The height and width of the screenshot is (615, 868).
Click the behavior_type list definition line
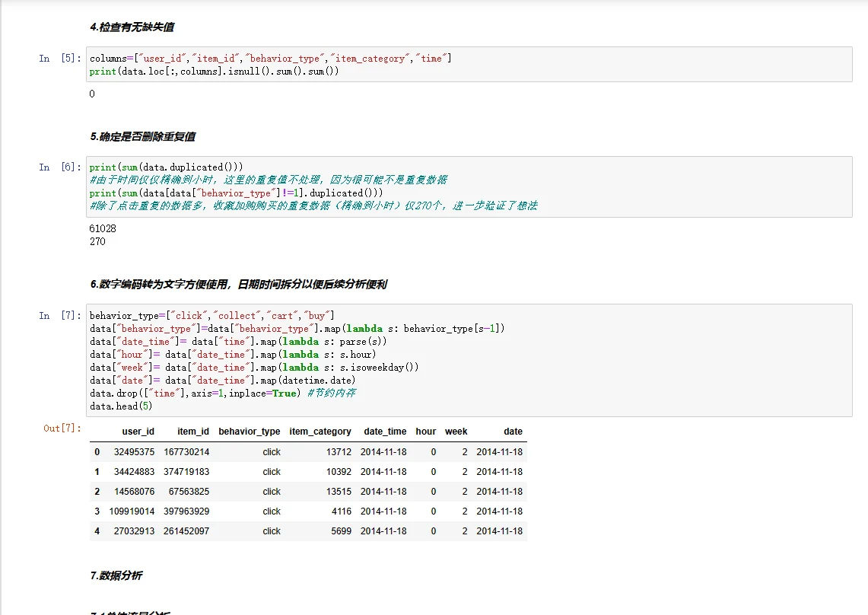pos(212,315)
